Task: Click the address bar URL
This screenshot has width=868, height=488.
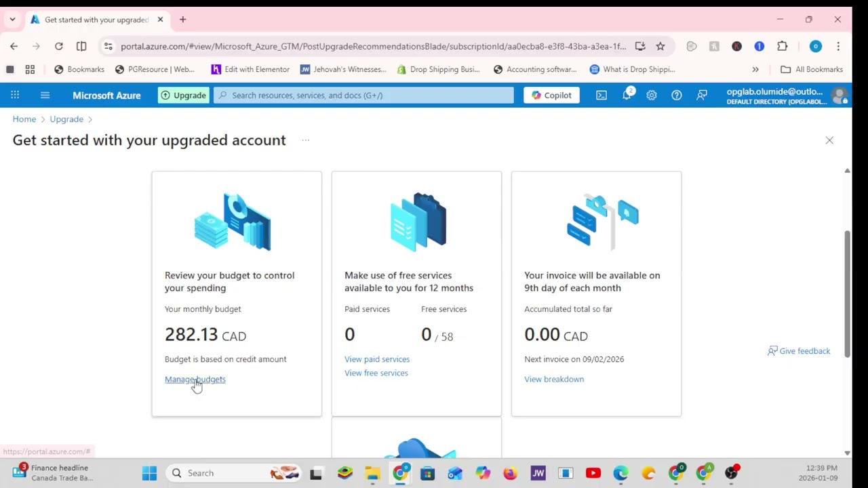Action: pyautogui.click(x=373, y=46)
